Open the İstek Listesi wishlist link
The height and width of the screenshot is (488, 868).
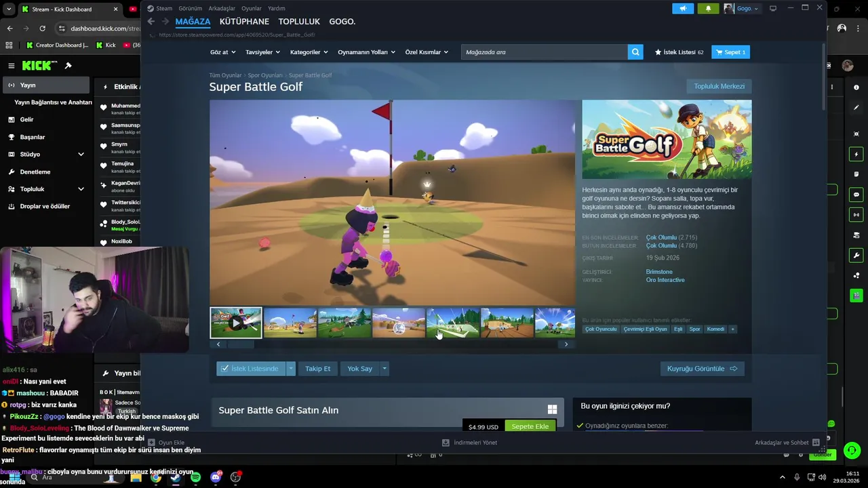click(679, 52)
